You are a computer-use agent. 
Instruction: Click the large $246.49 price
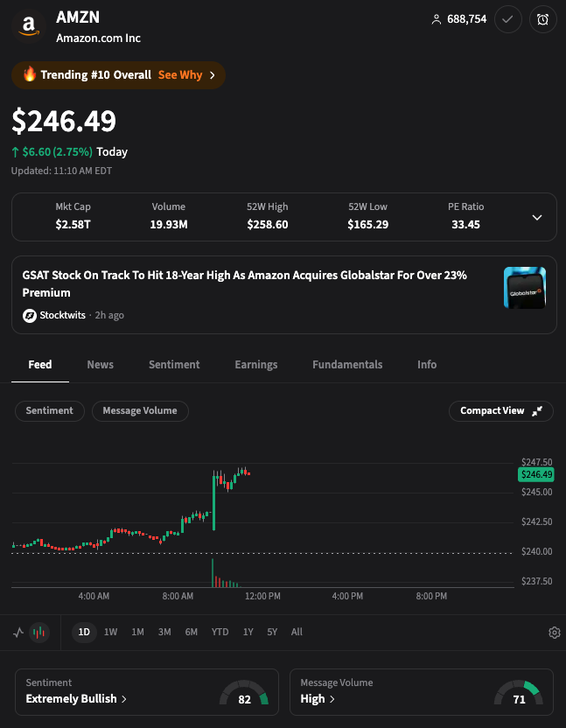(x=64, y=121)
